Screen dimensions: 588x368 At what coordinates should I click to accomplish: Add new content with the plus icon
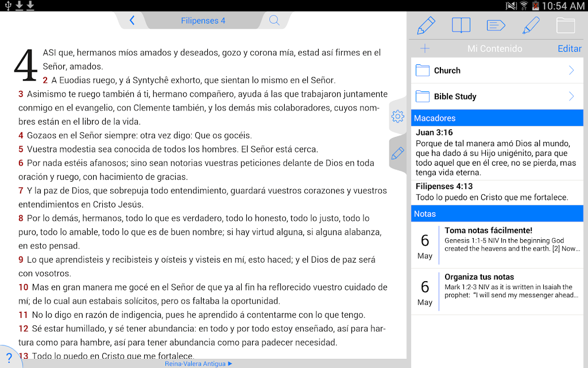click(425, 48)
